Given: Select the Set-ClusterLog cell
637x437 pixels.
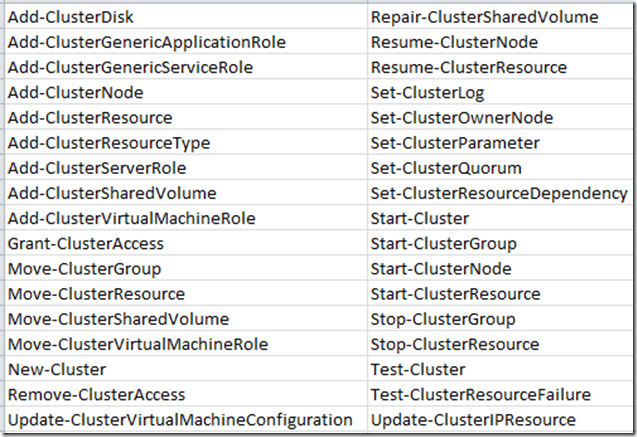Looking at the screenshot, I should (x=427, y=92).
